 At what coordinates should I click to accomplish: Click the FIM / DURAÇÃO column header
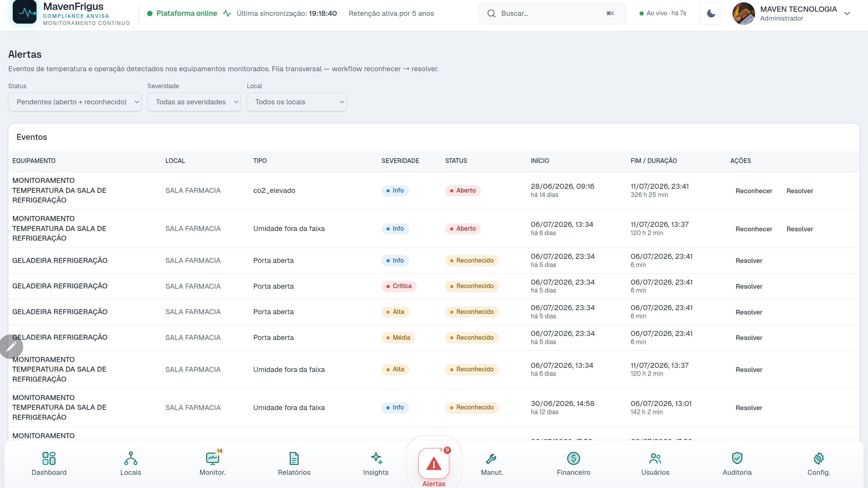653,161
